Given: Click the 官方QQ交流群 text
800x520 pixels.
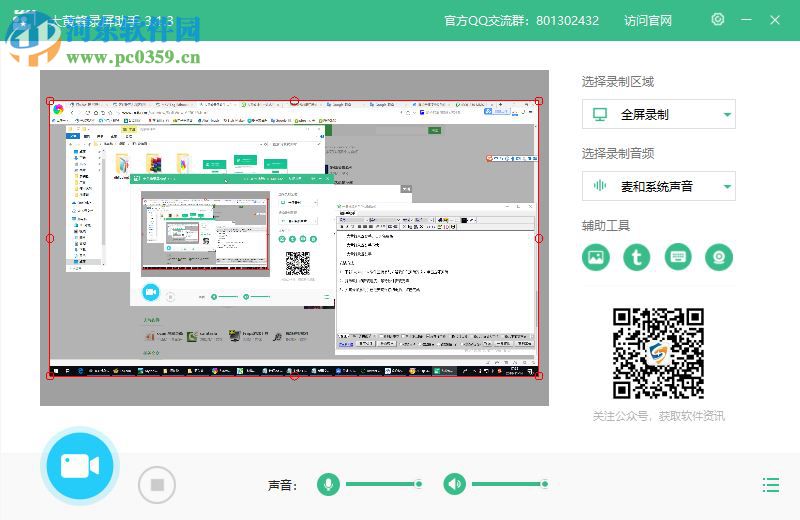Looking at the screenshot, I should (521, 20).
